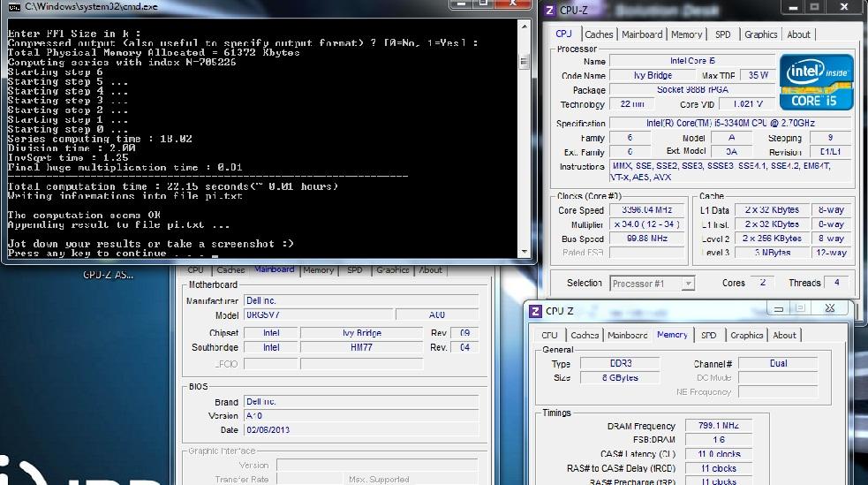
Task: Open SPD tab in Memory CPU-Z window
Action: tap(708, 335)
